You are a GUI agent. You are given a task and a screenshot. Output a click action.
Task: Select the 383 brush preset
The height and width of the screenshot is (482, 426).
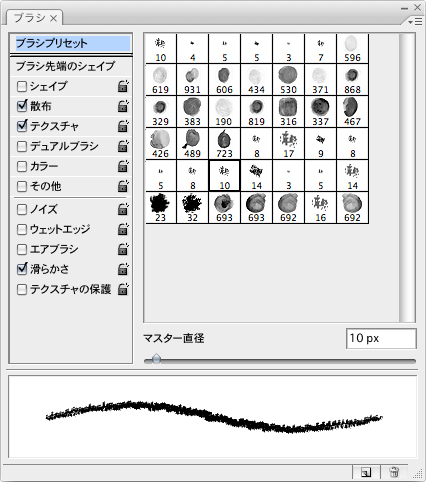(x=192, y=112)
